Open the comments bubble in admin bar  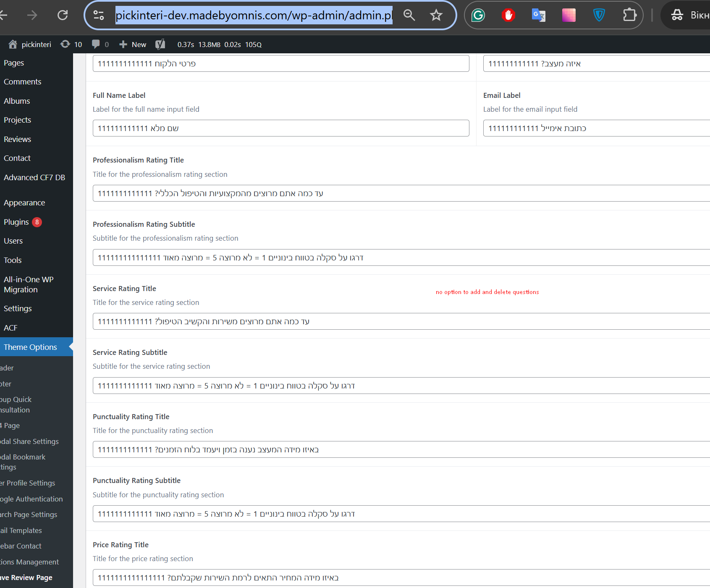(x=100, y=45)
